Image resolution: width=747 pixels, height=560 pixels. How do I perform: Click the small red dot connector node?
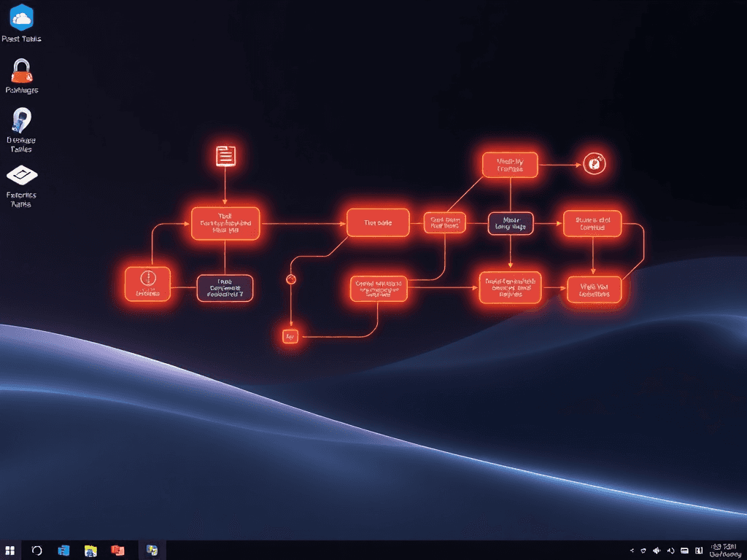pyautogui.click(x=291, y=278)
